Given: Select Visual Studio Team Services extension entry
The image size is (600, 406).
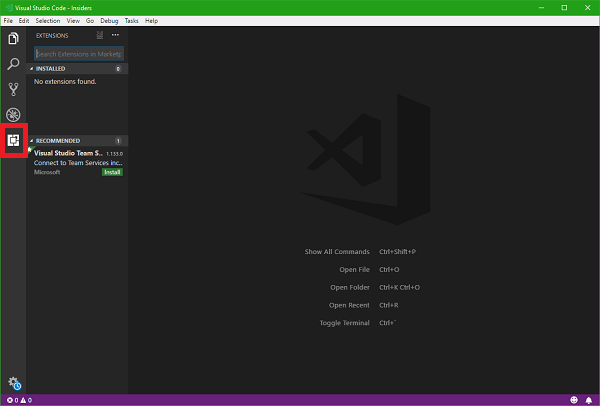Looking at the screenshot, I should pos(70,162).
